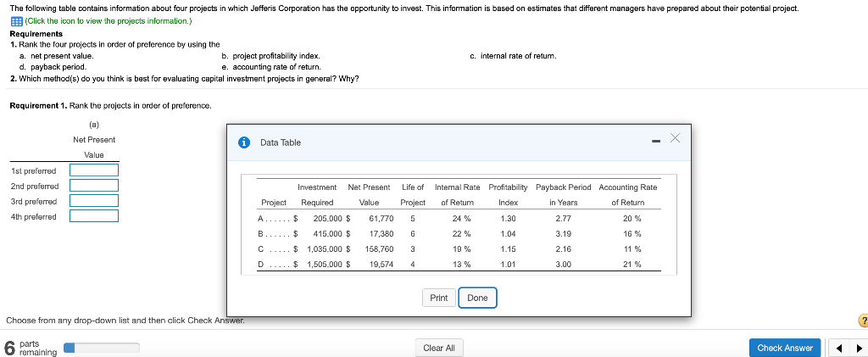The width and height of the screenshot is (868, 357).
Task: Open the 3rd preferred NPV dropdown
Action: 94,200
